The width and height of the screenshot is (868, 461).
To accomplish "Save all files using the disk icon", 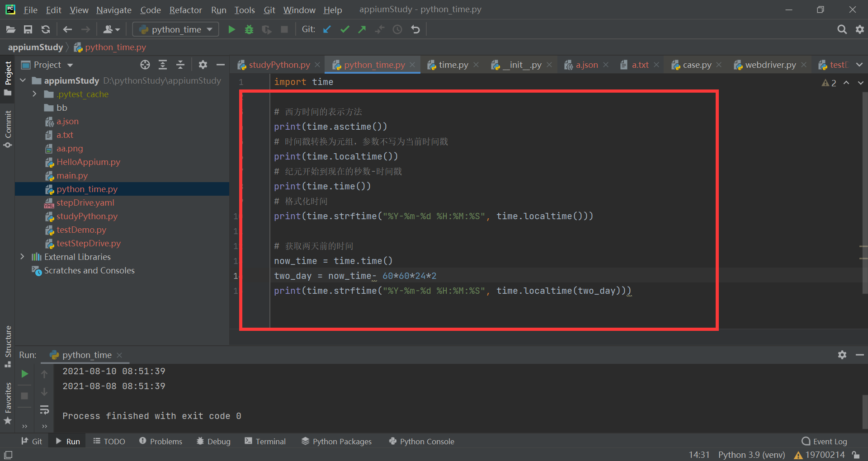I will [x=28, y=29].
